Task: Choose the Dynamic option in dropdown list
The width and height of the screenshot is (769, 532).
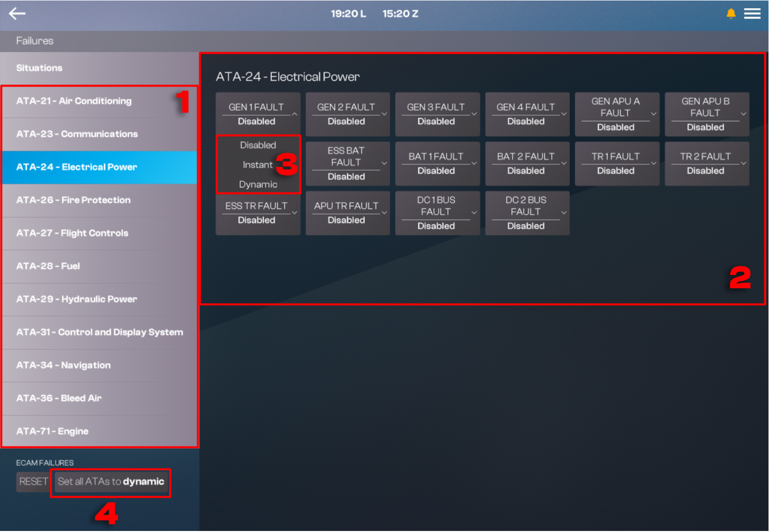Action: pyautogui.click(x=258, y=184)
